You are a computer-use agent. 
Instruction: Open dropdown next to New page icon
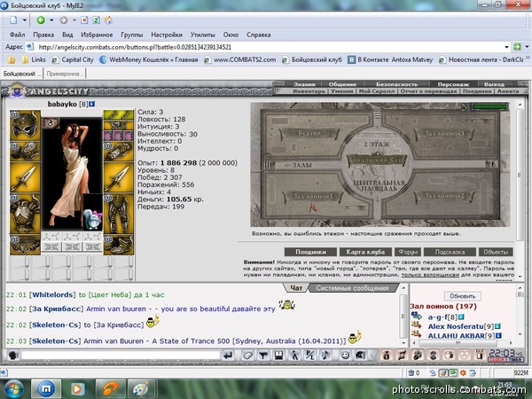tap(25, 20)
